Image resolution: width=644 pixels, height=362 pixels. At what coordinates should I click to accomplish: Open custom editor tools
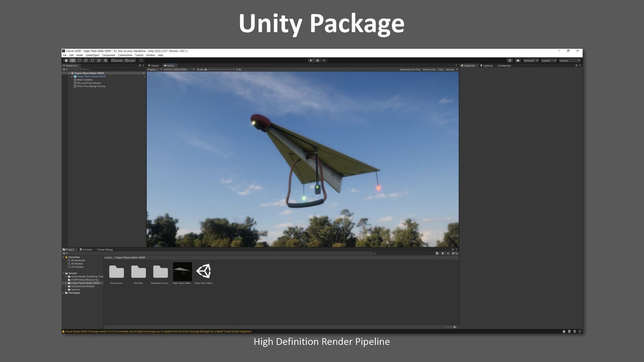[105, 61]
